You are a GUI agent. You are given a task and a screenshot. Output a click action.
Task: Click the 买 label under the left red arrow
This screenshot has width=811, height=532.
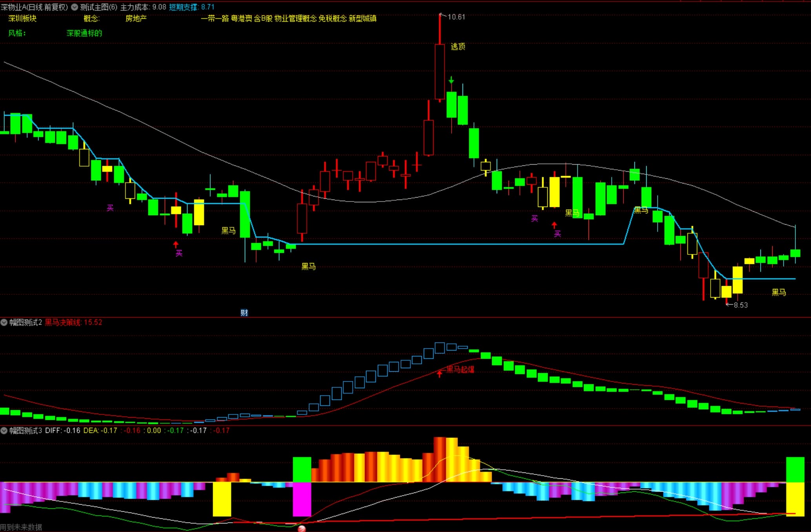pos(179,253)
